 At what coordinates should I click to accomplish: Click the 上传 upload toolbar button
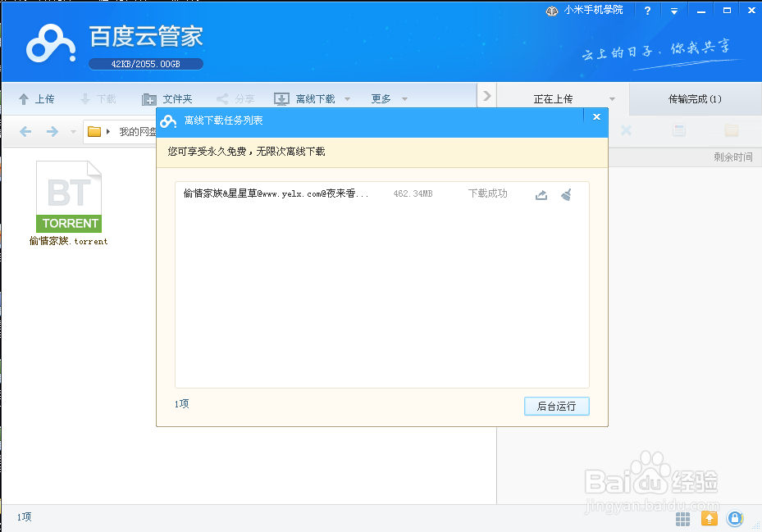click(x=36, y=99)
